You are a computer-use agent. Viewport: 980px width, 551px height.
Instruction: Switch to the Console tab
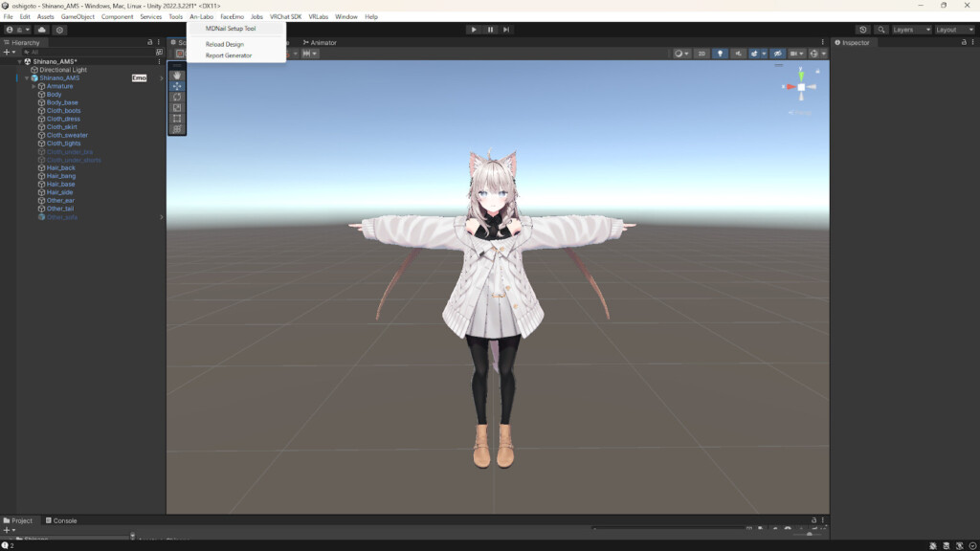[61, 520]
